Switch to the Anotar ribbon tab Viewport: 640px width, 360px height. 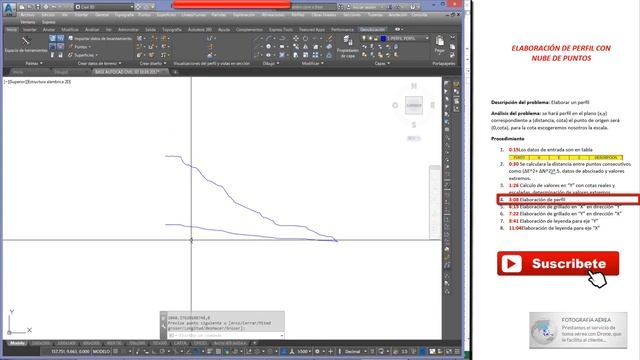point(49,30)
